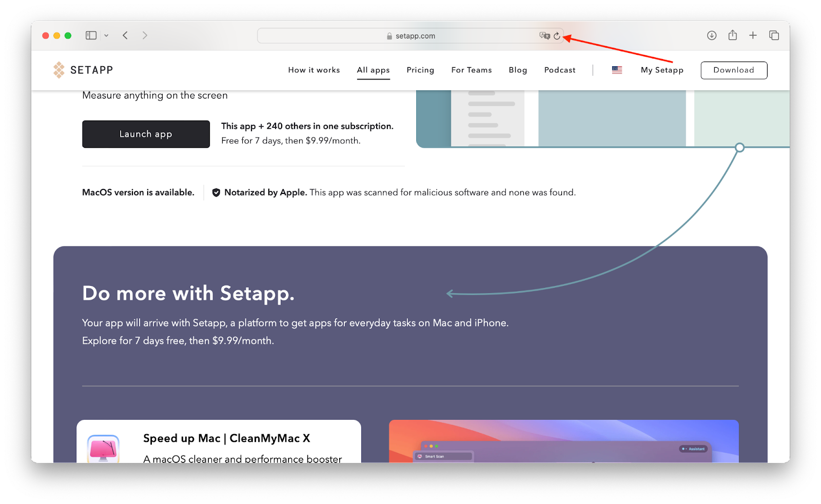Open the US flag language selector

click(x=616, y=70)
